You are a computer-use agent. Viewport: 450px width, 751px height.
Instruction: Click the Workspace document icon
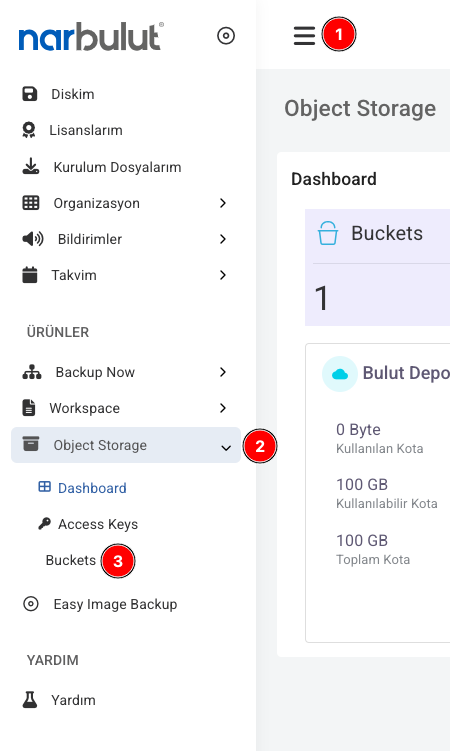pos(29,408)
